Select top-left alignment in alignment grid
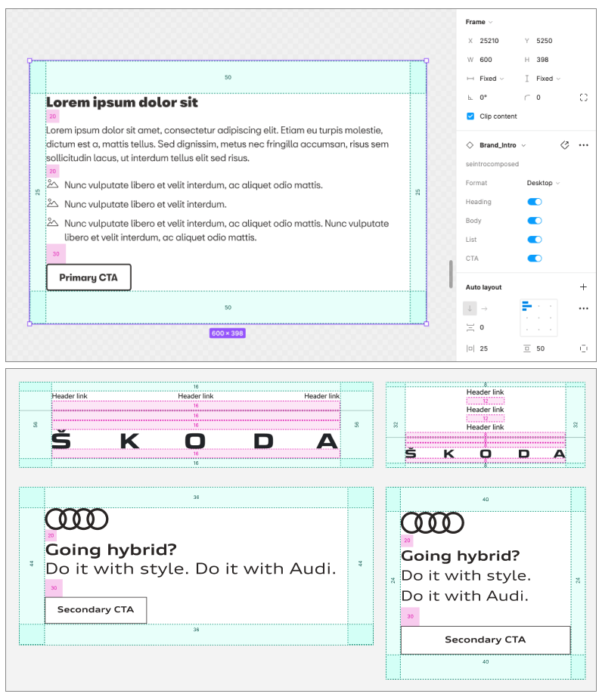The height and width of the screenshot is (700, 599). (527, 306)
